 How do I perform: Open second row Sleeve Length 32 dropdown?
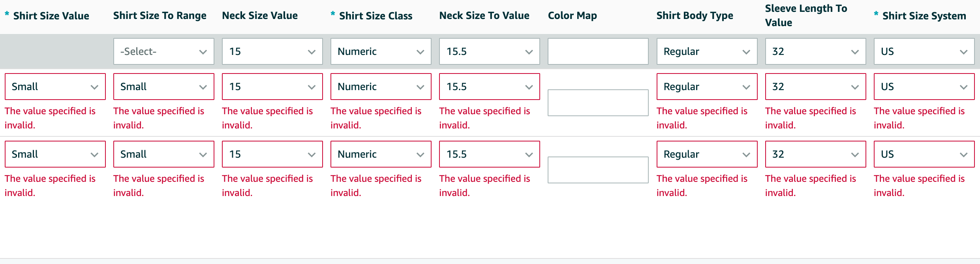point(815,154)
